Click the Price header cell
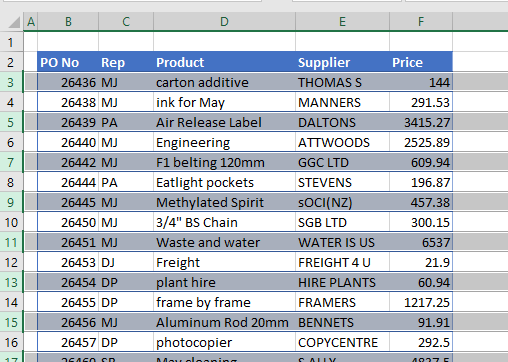This screenshot has height=362, width=508. pyautogui.click(x=421, y=62)
